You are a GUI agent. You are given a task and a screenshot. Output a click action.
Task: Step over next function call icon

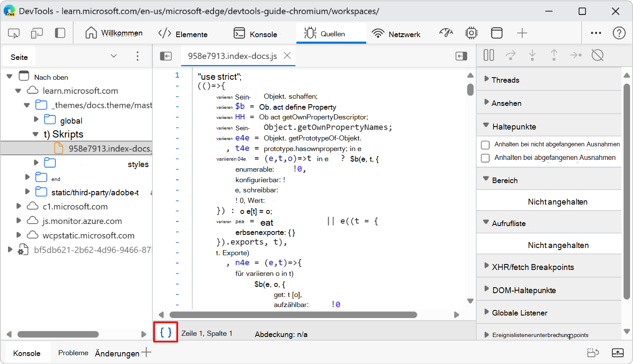click(x=511, y=55)
